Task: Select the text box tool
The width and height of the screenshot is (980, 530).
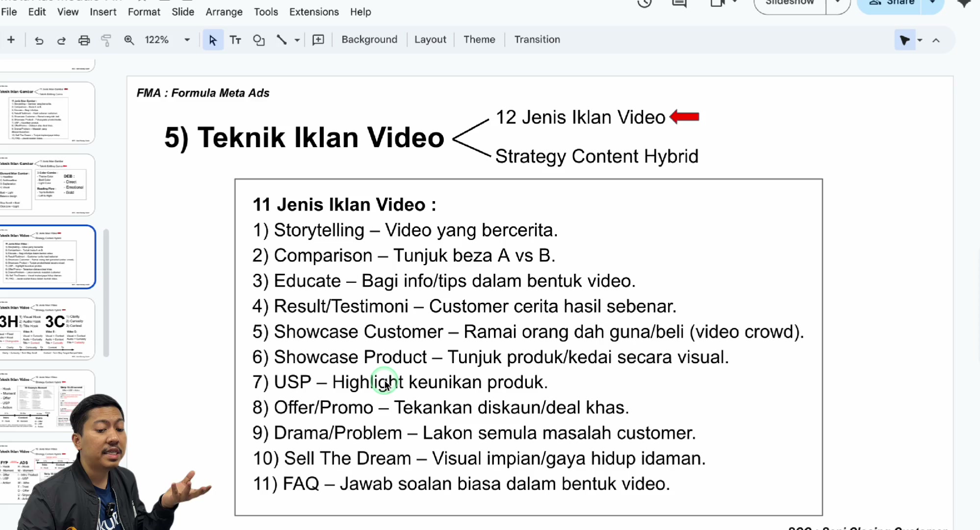Action: pos(235,40)
